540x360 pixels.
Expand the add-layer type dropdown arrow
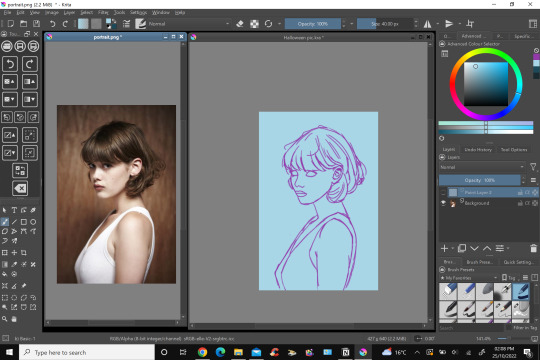tap(453, 248)
